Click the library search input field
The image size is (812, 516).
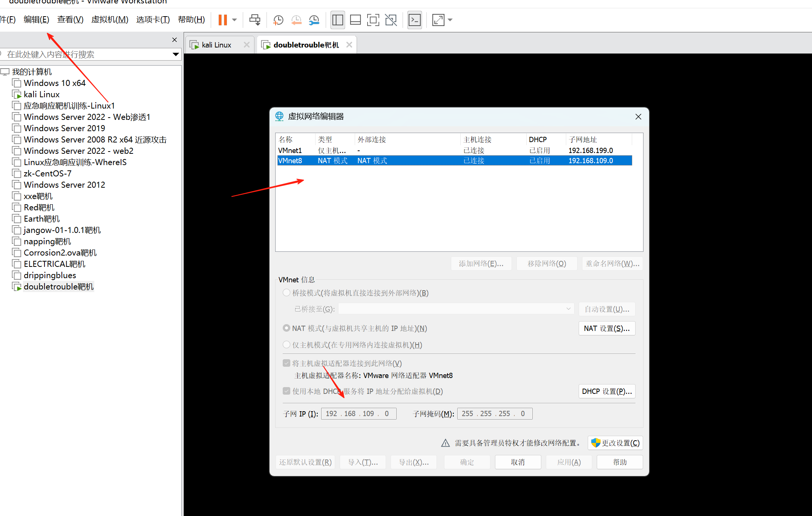[x=86, y=54]
